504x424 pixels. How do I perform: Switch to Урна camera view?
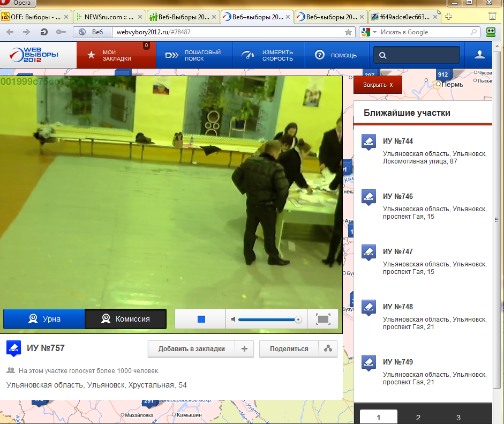coord(44,319)
